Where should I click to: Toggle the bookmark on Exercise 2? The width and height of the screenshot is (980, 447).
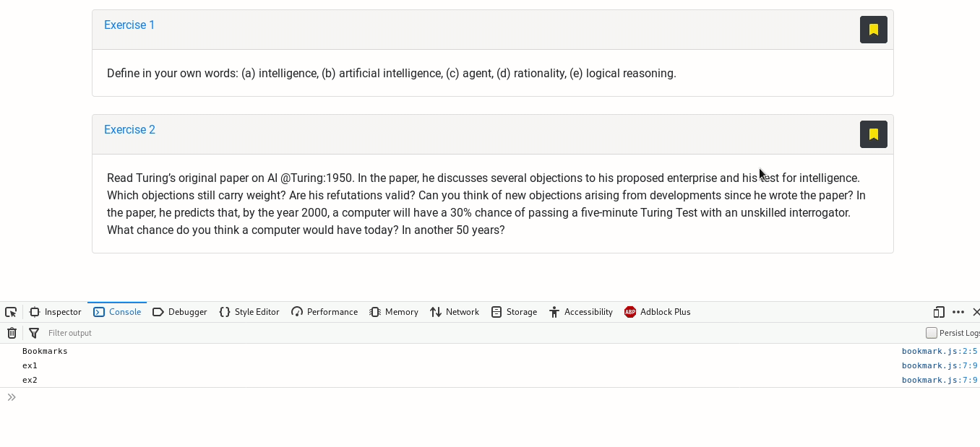(x=873, y=134)
